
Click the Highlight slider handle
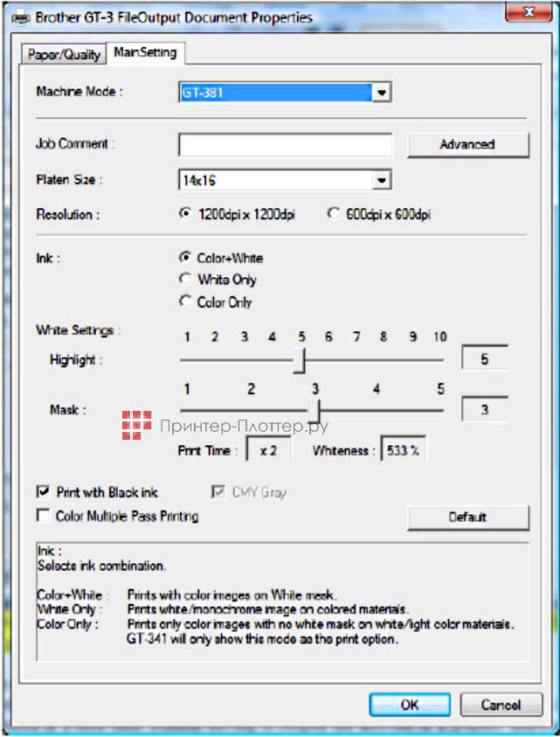[299, 359]
